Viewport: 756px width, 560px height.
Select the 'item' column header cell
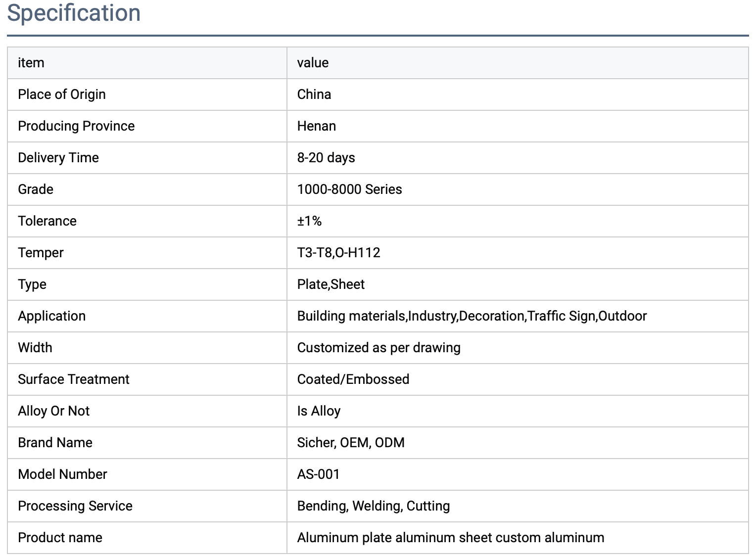[x=147, y=63]
